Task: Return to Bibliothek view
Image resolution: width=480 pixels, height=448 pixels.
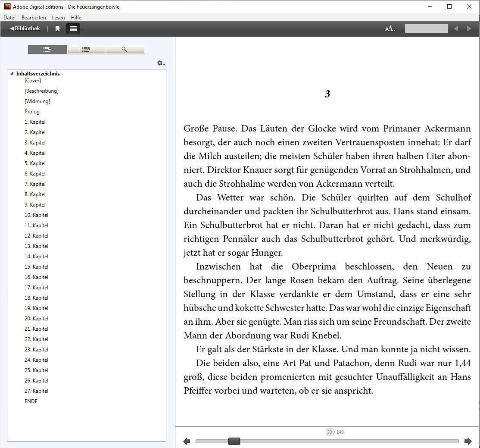Action: click(x=25, y=28)
